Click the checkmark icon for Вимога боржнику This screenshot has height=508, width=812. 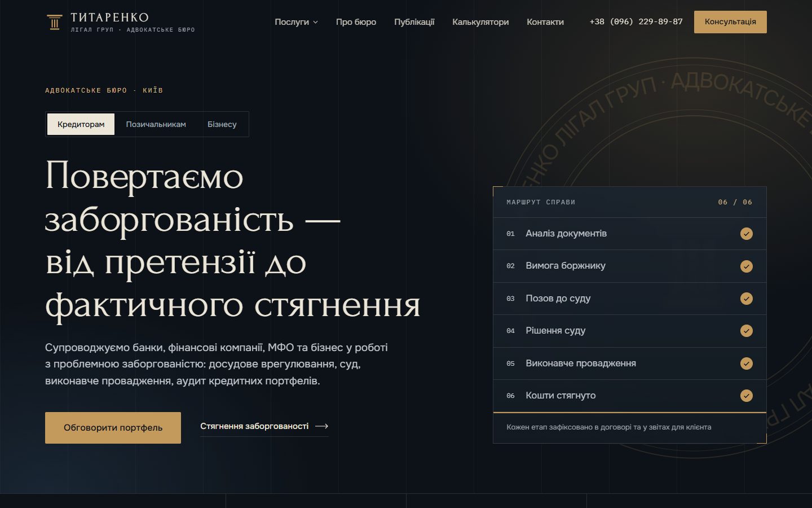click(746, 266)
